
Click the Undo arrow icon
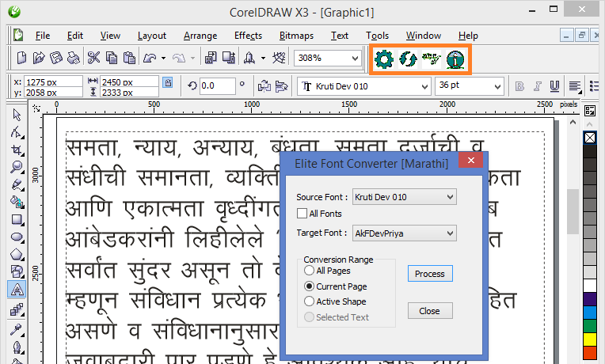click(150, 59)
